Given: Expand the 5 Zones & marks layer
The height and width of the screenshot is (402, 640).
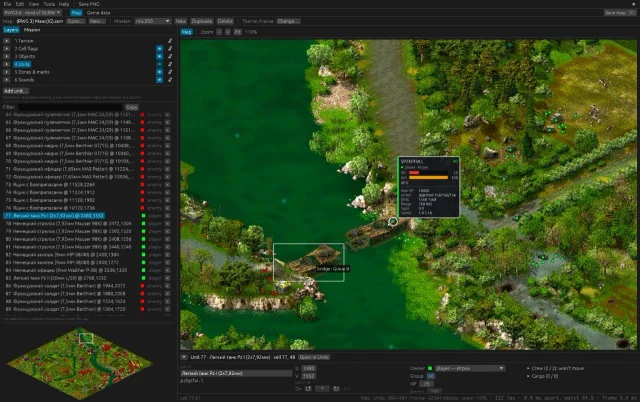Looking at the screenshot, I should (x=7, y=72).
